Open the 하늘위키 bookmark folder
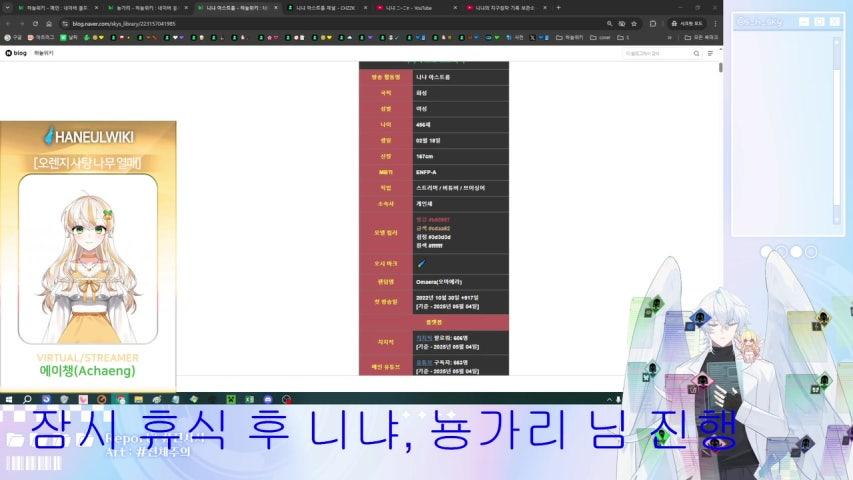Viewport: 853px width, 480px height. (x=569, y=38)
